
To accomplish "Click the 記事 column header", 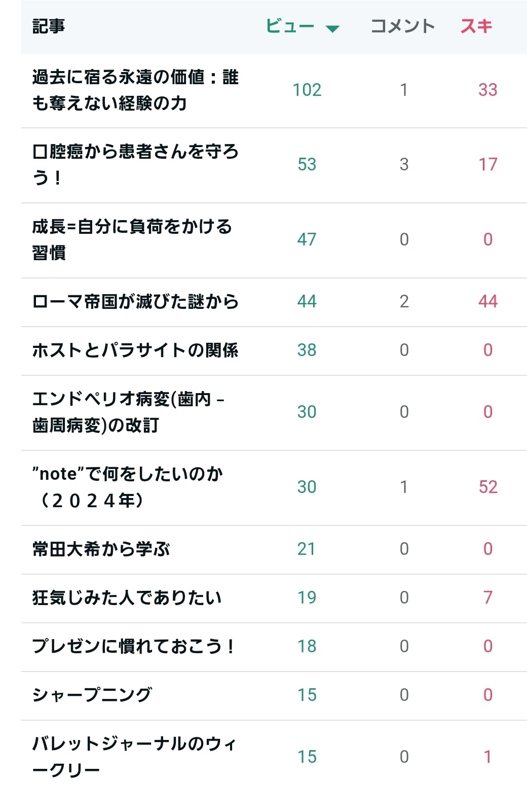I will pyautogui.click(x=49, y=26).
